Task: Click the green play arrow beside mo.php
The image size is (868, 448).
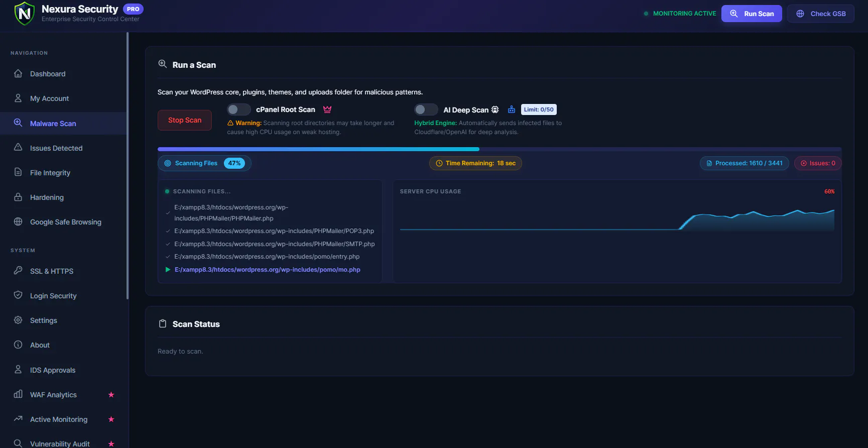Action: 168,270
